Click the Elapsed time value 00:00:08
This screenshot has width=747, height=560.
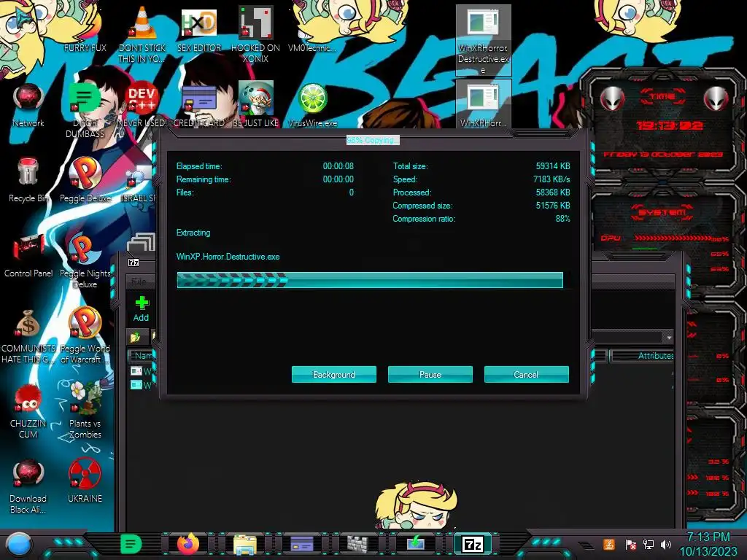pos(338,166)
